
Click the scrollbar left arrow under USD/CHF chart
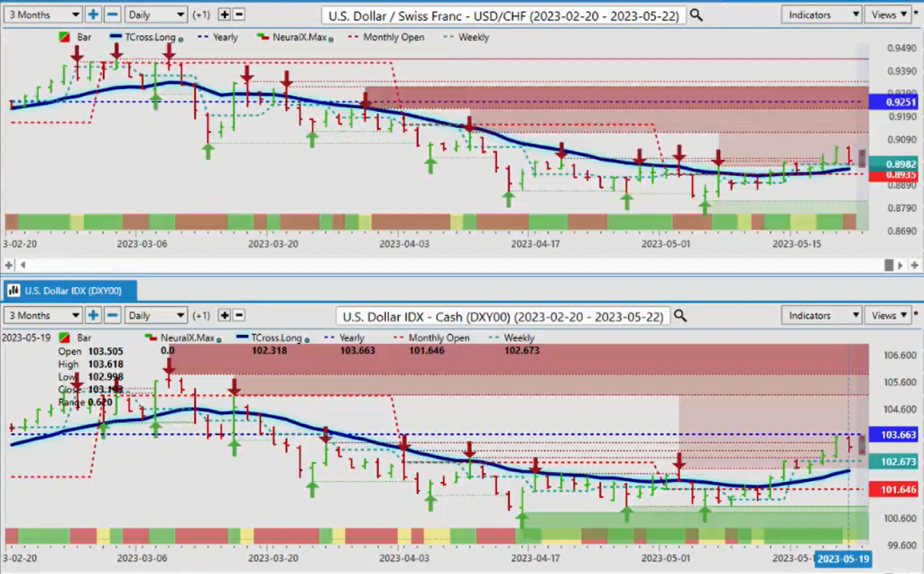[x=23, y=265]
